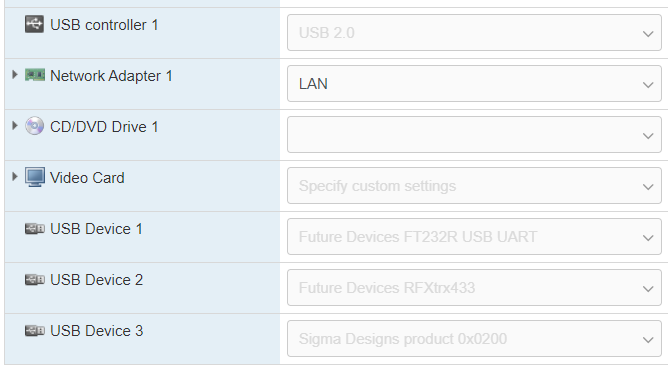Open the empty CD/DVD Drive dropdown
The width and height of the screenshot is (668, 378).
click(474, 135)
